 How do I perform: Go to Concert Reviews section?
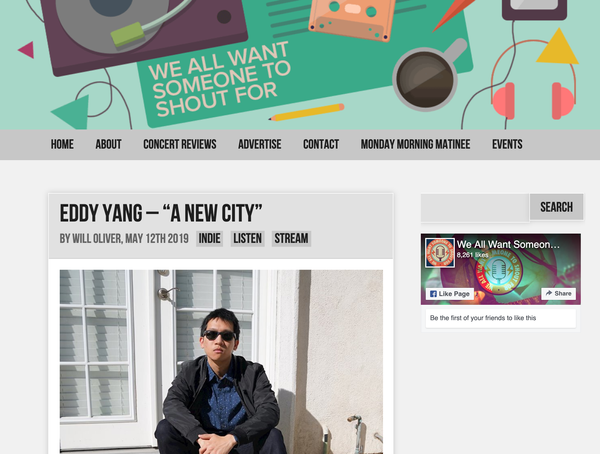179,144
